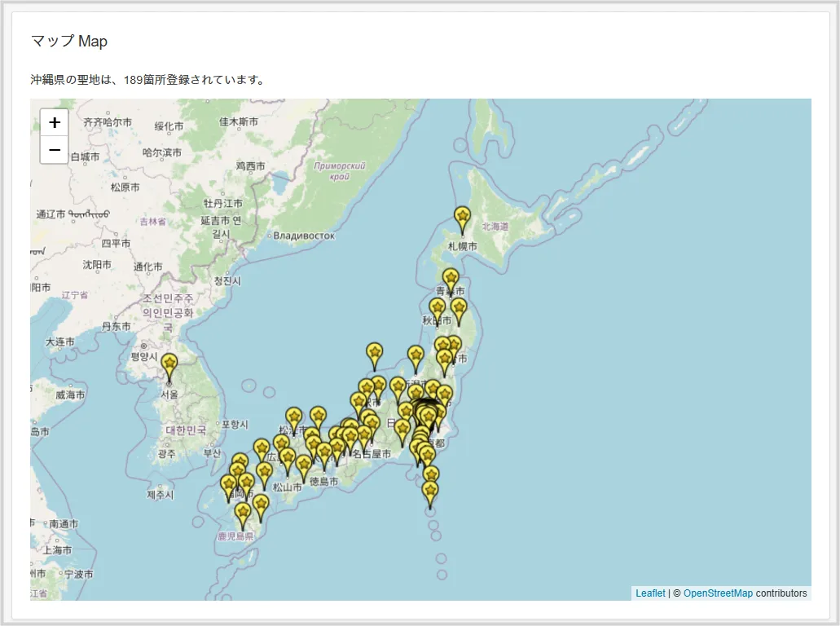The image size is (840, 626).
Task: Open the OpenStreetMap attribution link
Action: pyautogui.click(x=718, y=593)
